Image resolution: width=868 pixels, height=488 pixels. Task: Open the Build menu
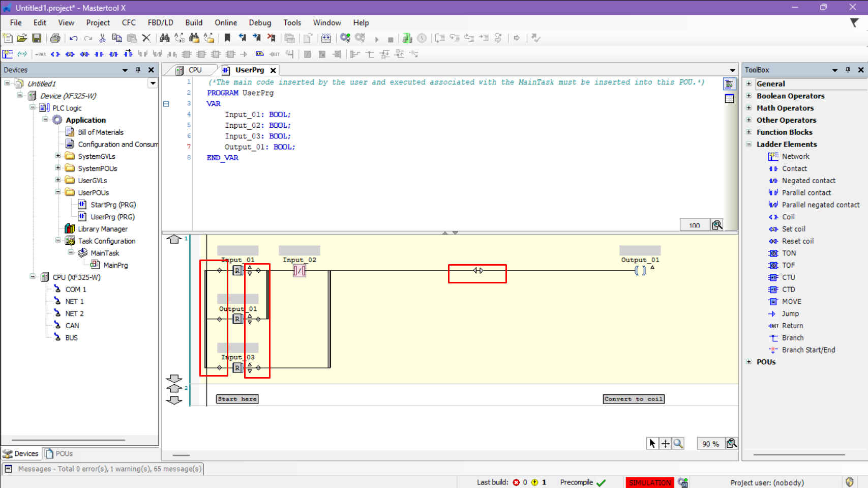pos(194,22)
